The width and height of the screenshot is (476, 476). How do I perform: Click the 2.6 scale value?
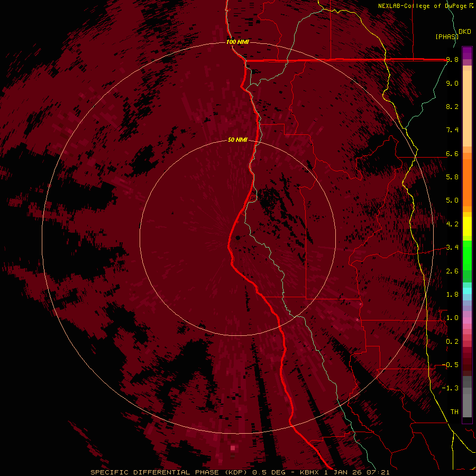point(452,271)
